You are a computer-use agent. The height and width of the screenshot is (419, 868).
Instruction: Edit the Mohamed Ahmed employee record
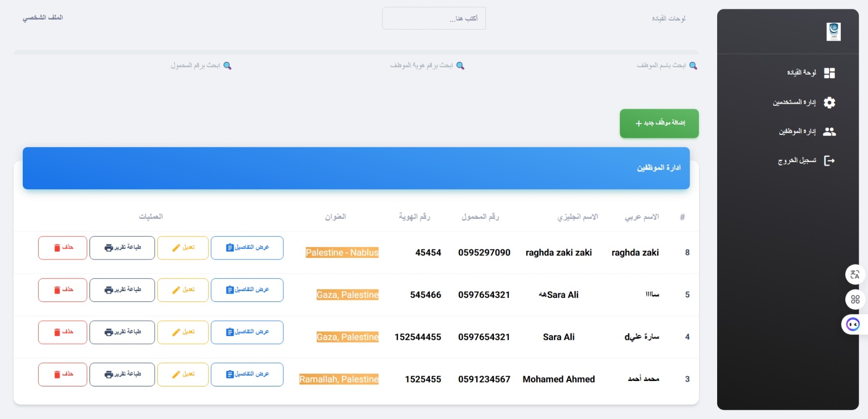coord(183,375)
